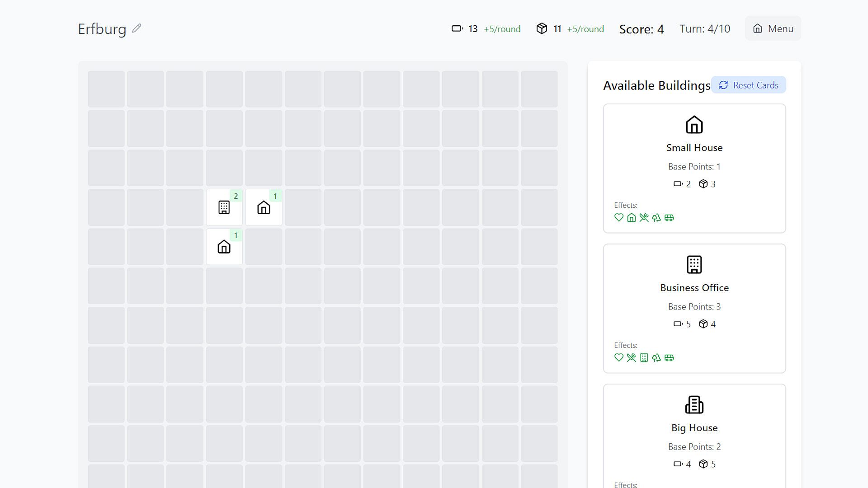Click the Big House card icon
Viewport: 868px width, 488px height.
pyautogui.click(x=694, y=405)
